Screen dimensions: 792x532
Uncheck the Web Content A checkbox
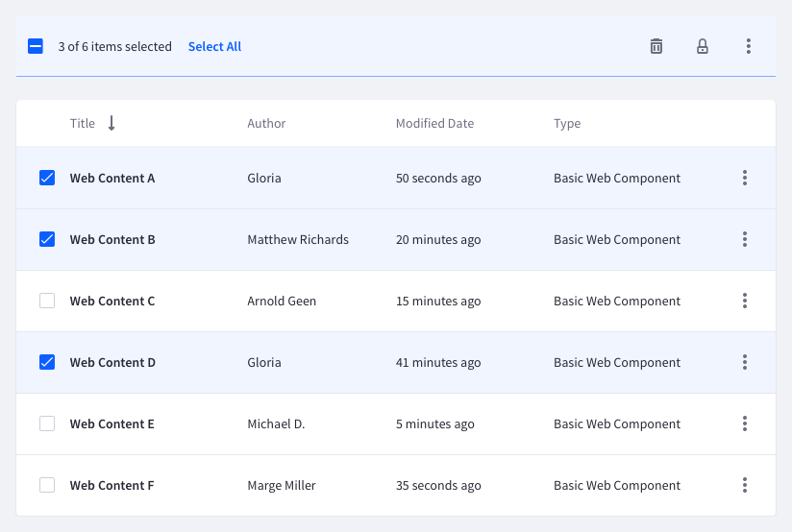(x=47, y=178)
